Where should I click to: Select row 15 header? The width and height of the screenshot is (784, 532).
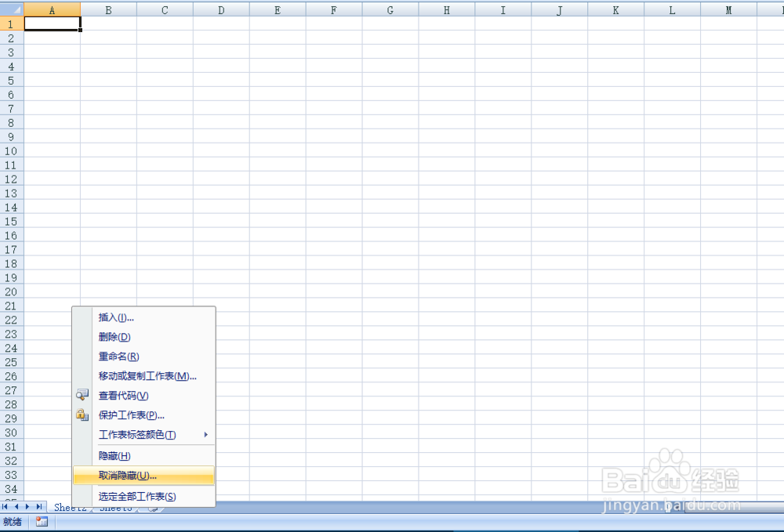[x=12, y=221]
